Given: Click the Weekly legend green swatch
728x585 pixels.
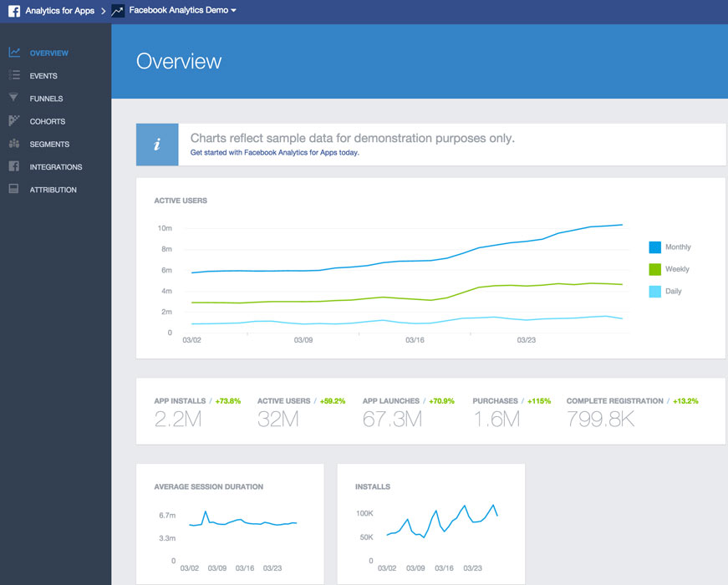Looking at the screenshot, I should click(654, 269).
